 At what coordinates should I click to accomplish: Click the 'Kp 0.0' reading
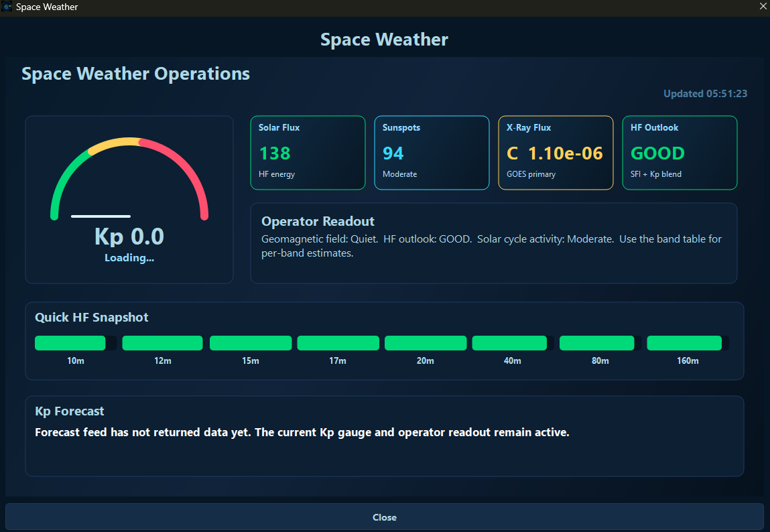[129, 237]
